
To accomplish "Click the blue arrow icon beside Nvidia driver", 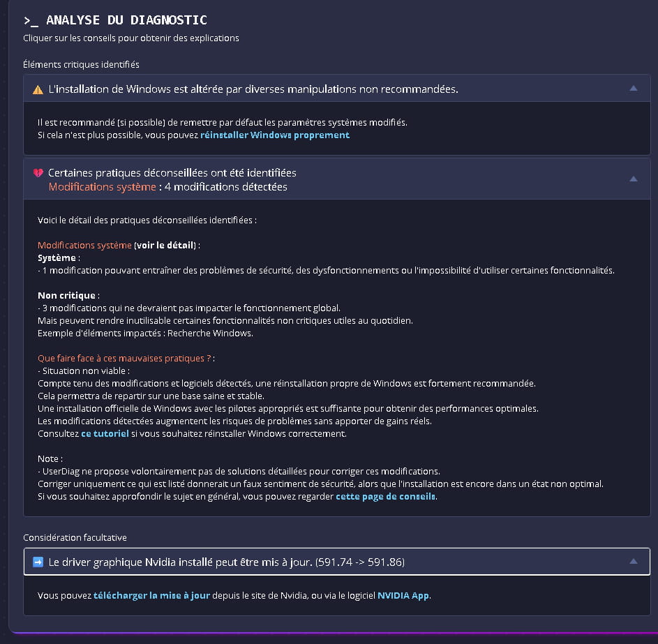I will pos(38,562).
